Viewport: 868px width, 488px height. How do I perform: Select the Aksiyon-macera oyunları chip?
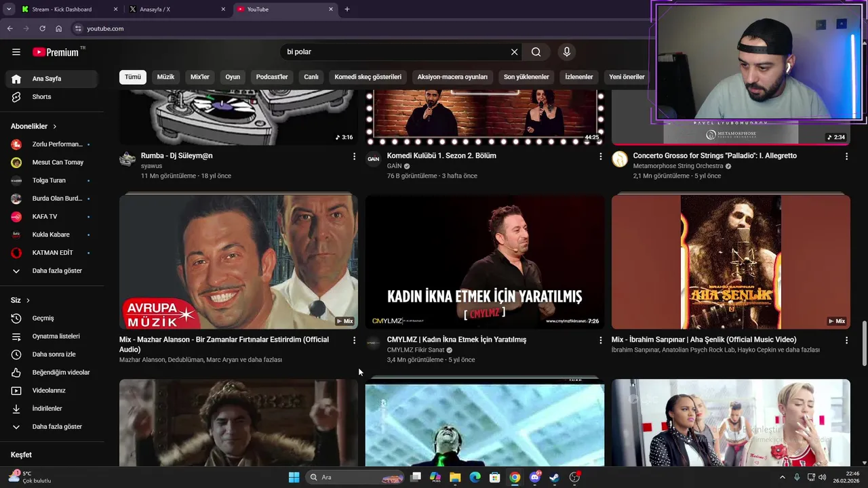(452, 77)
